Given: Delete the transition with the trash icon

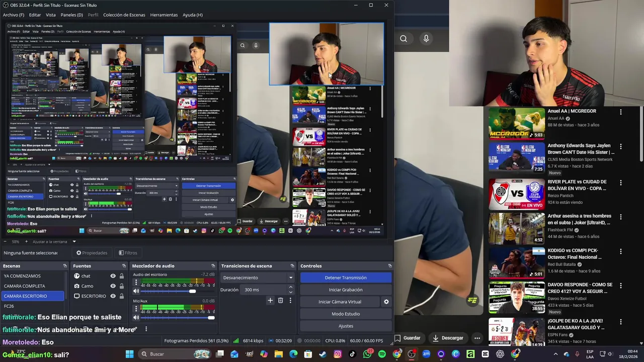Looking at the screenshot, I should point(281,301).
